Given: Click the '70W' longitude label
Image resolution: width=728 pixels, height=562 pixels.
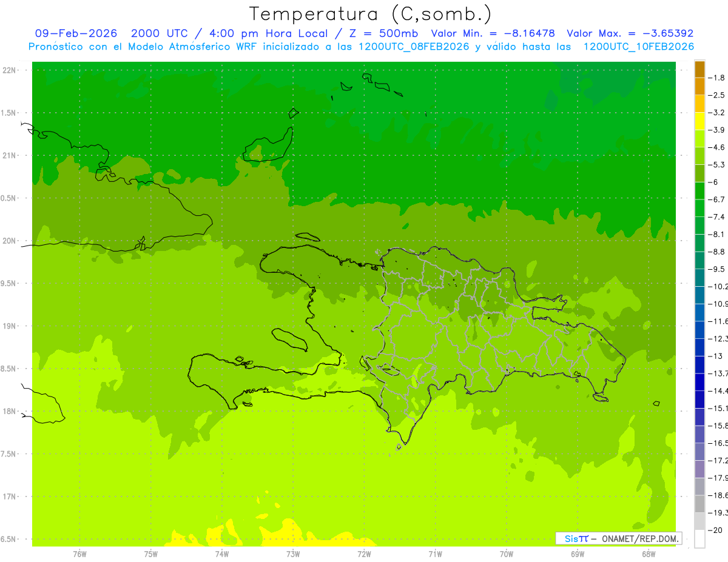Looking at the screenshot, I should click(x=507, y=554).
